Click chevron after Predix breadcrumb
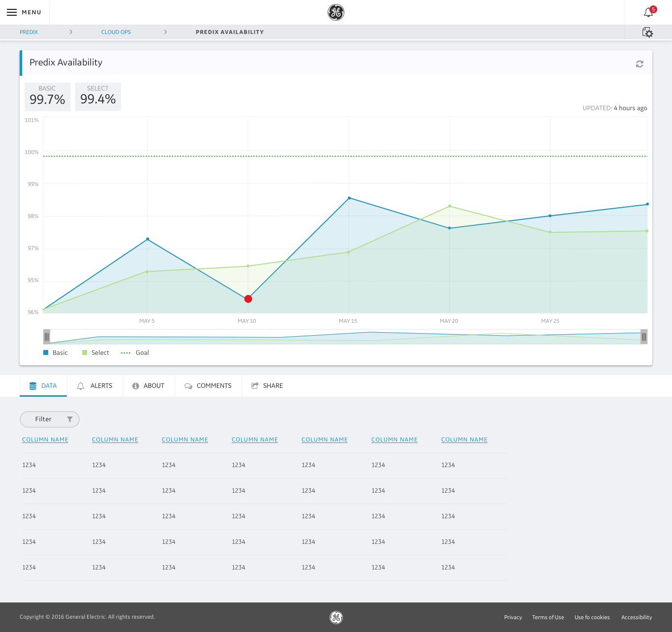 point(71,32)
